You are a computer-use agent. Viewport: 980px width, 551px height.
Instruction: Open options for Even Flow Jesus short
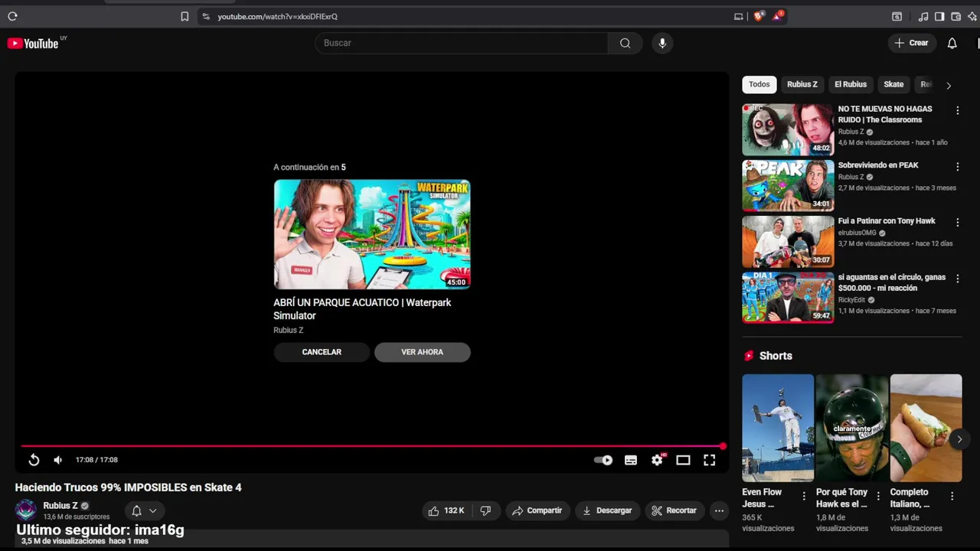(804, 496)
